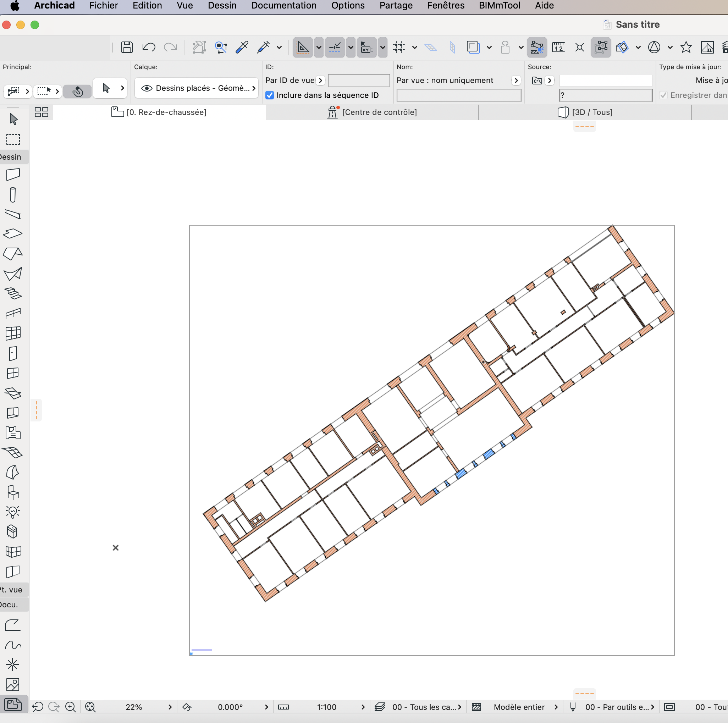728x723 pixels.
Task: Switch to the 3D / Tous tab
Action: [x=585, y=112]
